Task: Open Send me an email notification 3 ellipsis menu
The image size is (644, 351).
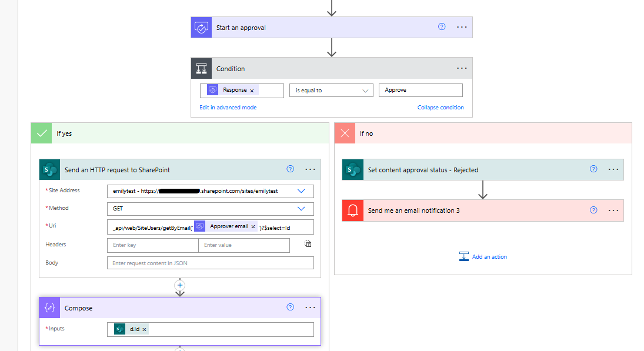Action: [613, 210]
